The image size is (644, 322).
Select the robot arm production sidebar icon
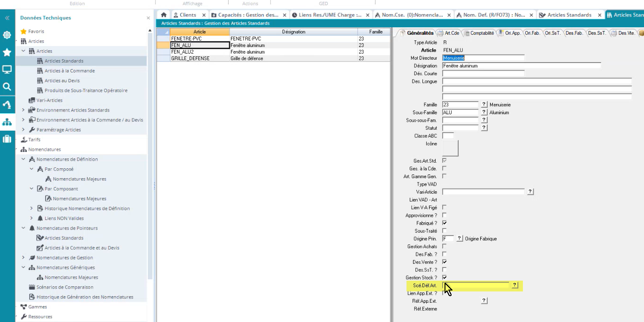pos(7,104)
